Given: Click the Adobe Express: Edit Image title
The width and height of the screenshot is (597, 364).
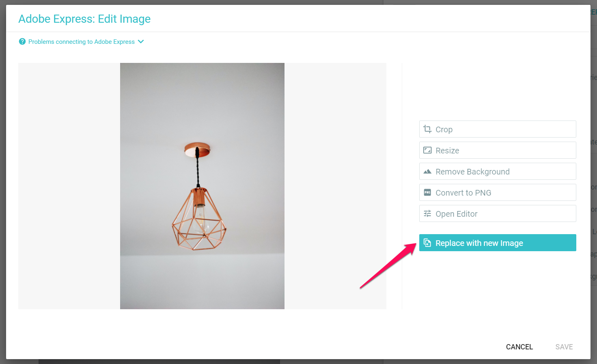Looking at the screenshot, I should click(84, 19).
